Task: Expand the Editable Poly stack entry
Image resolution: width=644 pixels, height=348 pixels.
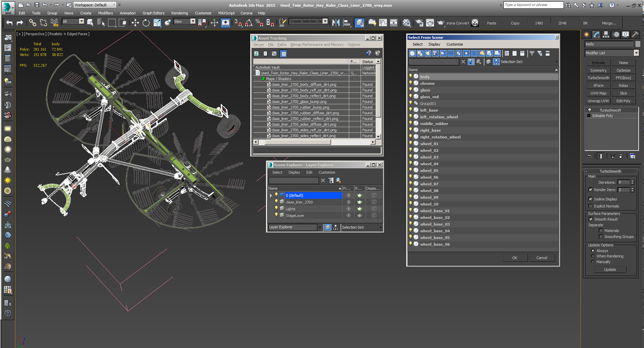Action: point(589,116)
